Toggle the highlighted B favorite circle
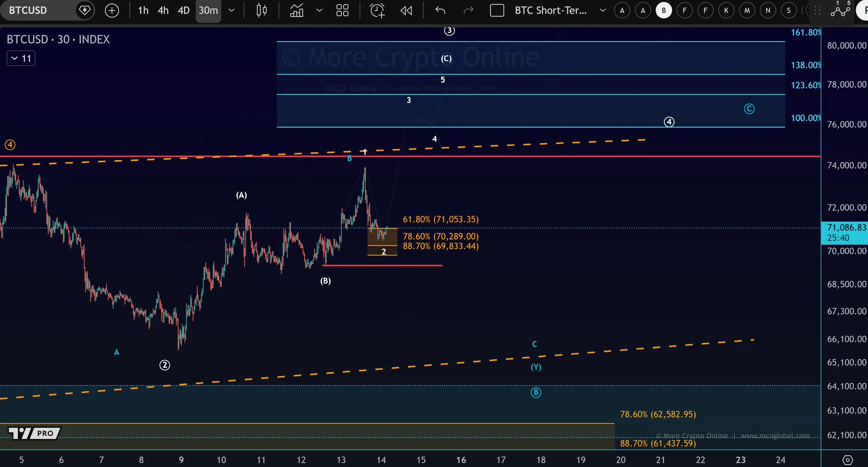Image resolution: width=868 pixels, height=467 pixels. tap(663, 11)
